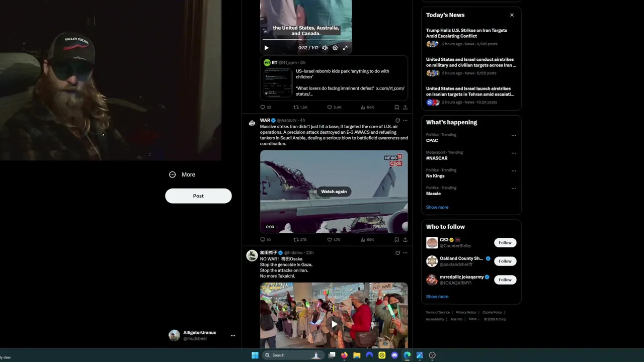Click the taskbar Search box
The image size is (644, 362).
pos(293,355)
